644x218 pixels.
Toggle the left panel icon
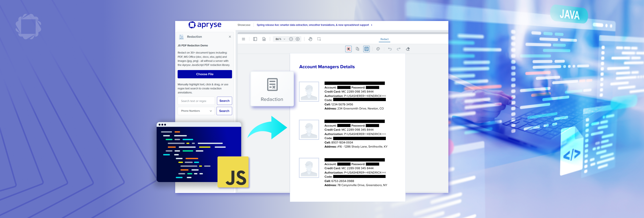pos(255,39)
